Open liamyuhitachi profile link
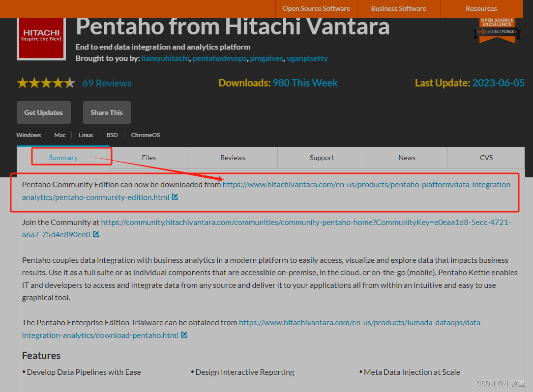The width and height of the screenshot is (533, 392). pyautogui.click(x=165, y=58)
